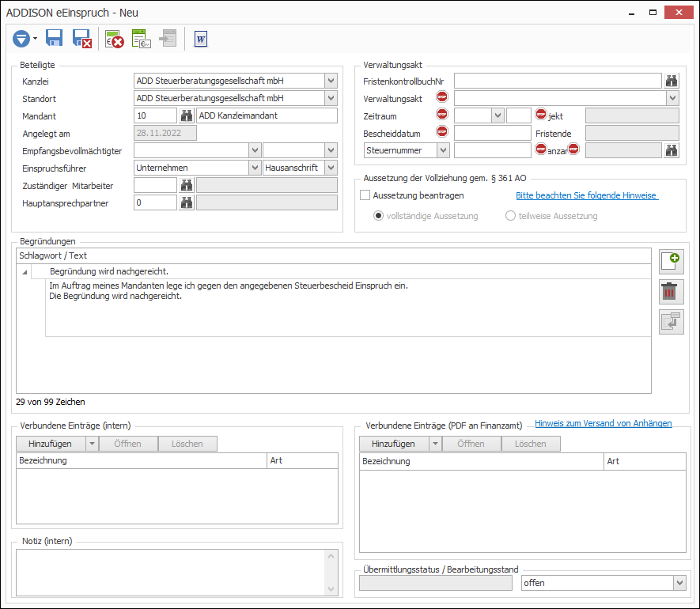This screenshot has width=700, height=609.
Task: Click the insert text block icon under trash
Action: 671,322
